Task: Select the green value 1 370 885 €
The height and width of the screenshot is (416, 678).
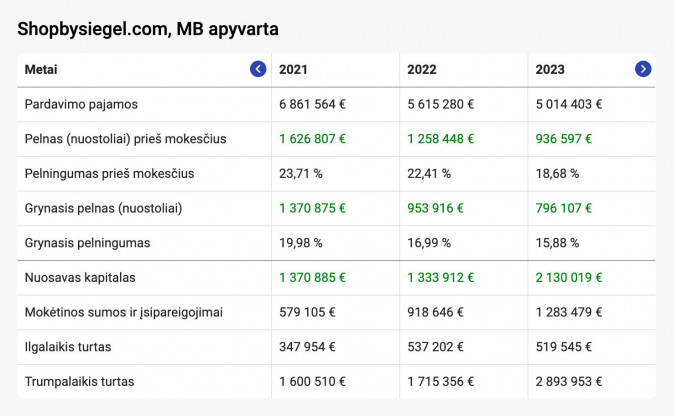Action: click(312, 278)
